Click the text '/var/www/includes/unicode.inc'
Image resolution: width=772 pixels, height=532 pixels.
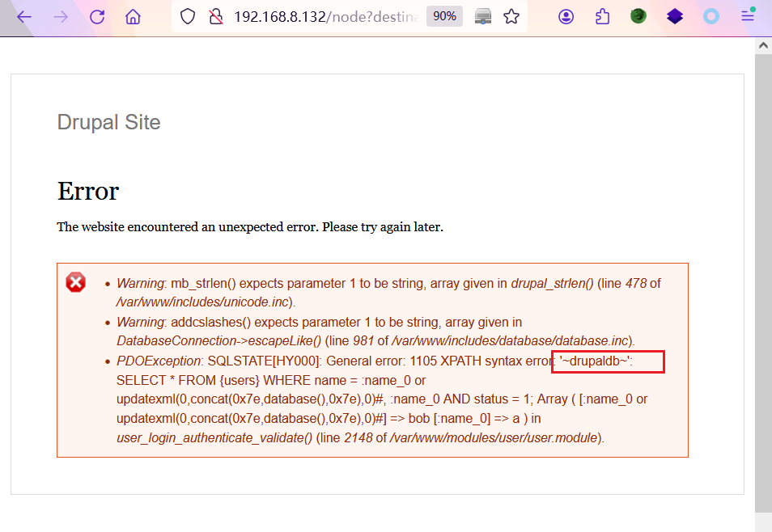[x=202, y=302]
